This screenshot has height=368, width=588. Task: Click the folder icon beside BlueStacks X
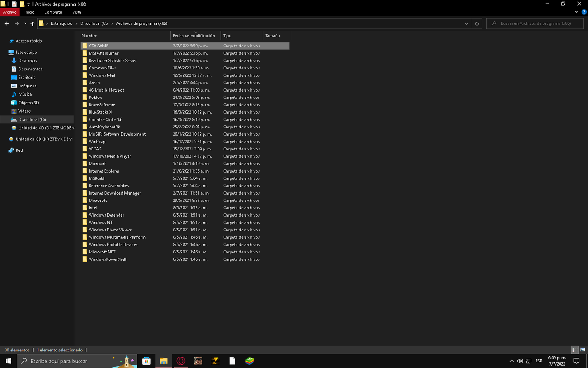(85, 112)
